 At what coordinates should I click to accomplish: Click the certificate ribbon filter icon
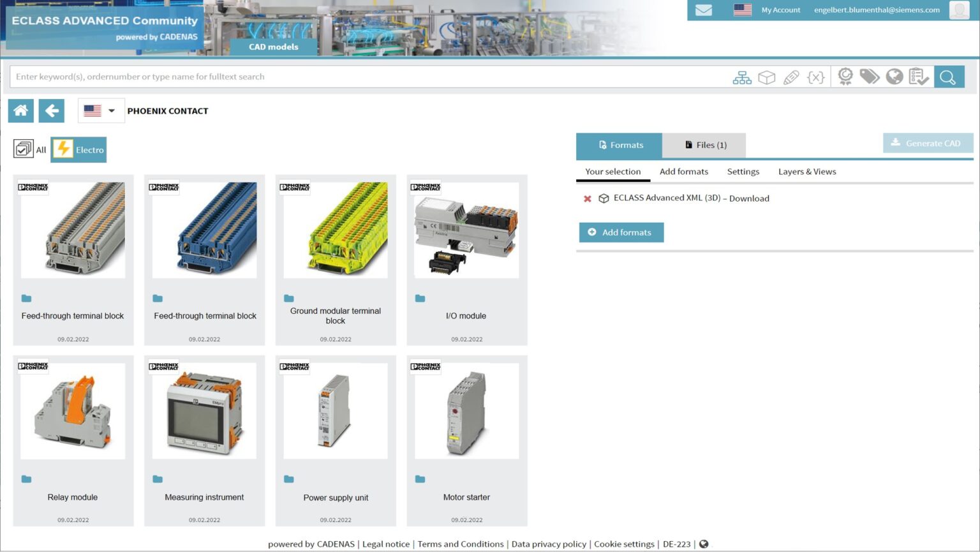point(845,77)
